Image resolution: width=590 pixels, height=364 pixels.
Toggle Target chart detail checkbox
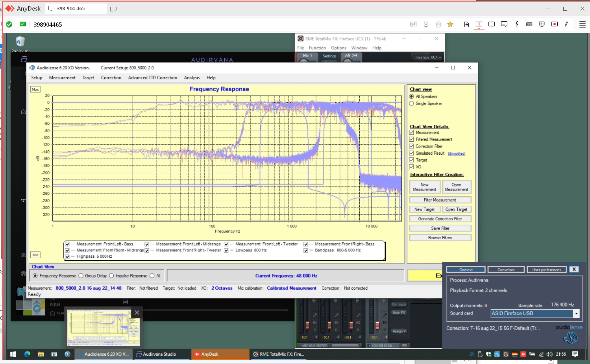(412, 160)
